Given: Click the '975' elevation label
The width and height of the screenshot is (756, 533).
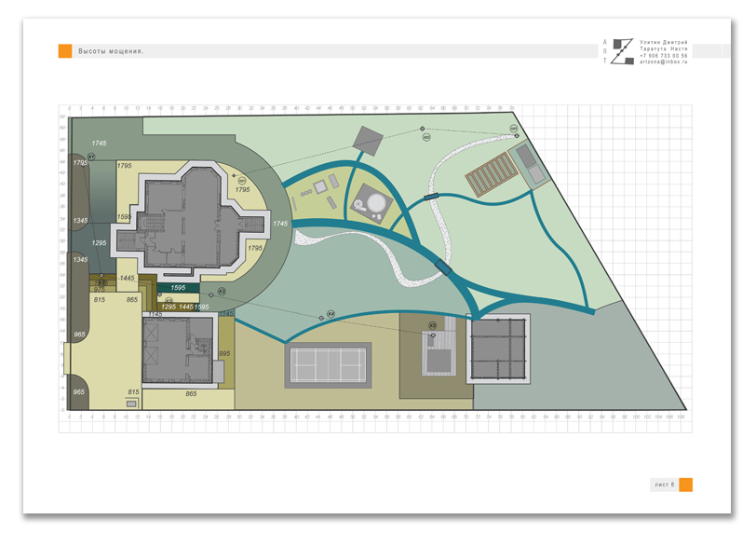Looking at the screenshot, I should (x=100, y=290).
